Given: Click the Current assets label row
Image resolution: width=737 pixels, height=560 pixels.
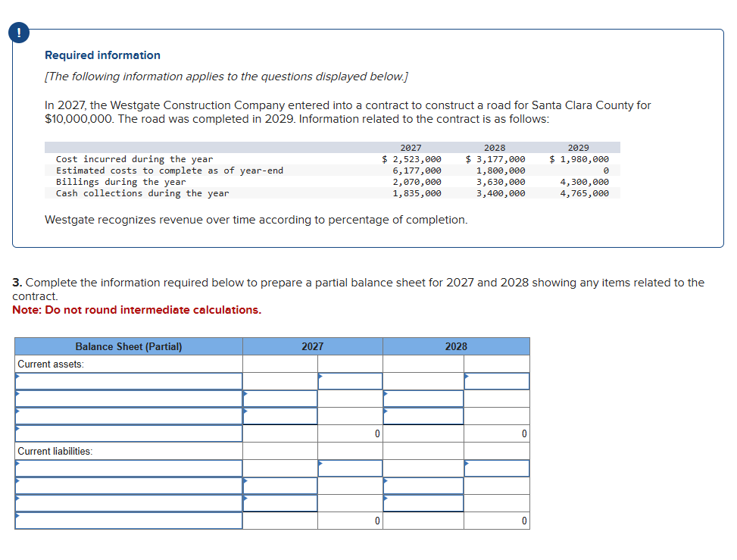Looking at the screenshot, I should pos(45,363).
